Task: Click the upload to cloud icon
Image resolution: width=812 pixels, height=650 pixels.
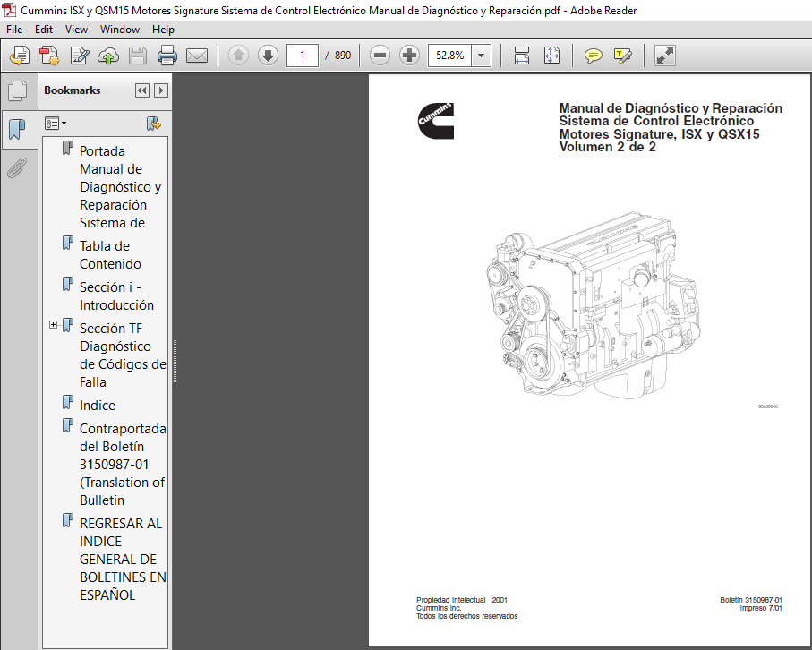Action: (108, 56)
